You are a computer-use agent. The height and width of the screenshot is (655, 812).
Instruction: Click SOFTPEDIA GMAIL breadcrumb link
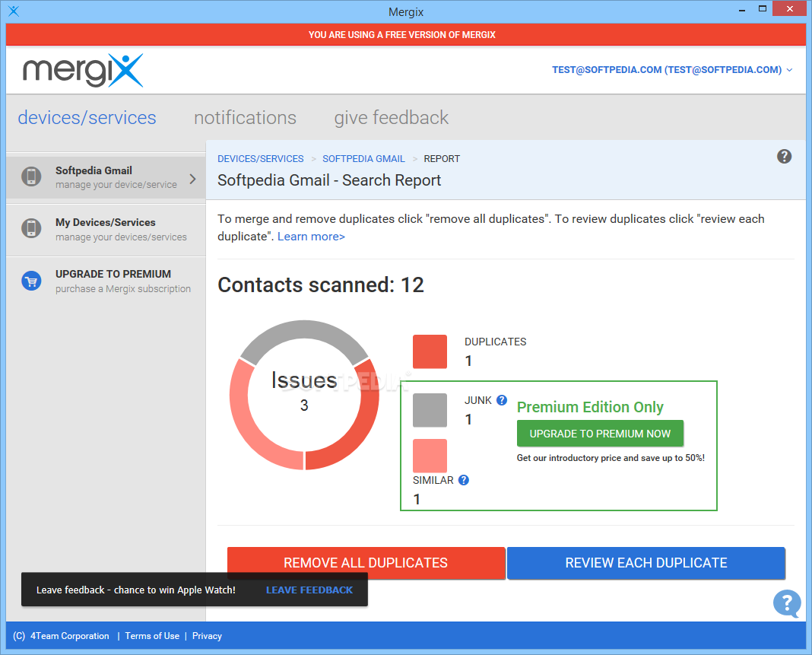[x=363, y=158]
